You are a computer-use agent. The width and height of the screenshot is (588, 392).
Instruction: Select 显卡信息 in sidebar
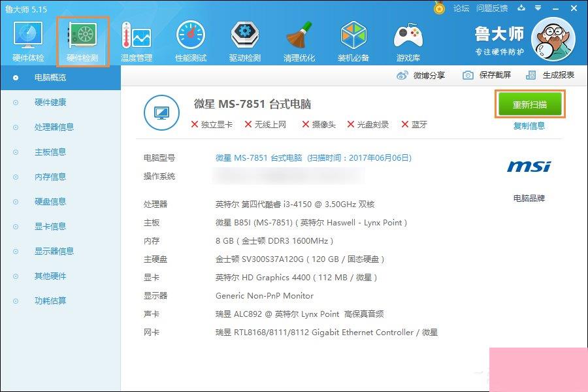tap(60, 226)
